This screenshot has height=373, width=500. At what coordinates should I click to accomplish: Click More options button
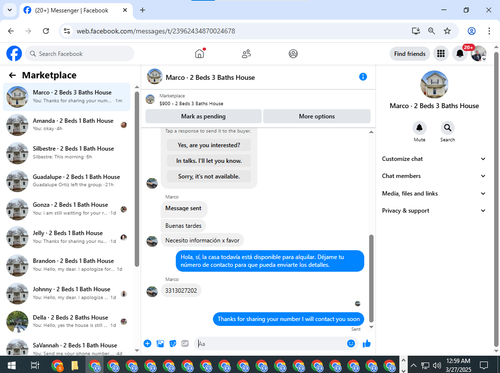[317, 116]
